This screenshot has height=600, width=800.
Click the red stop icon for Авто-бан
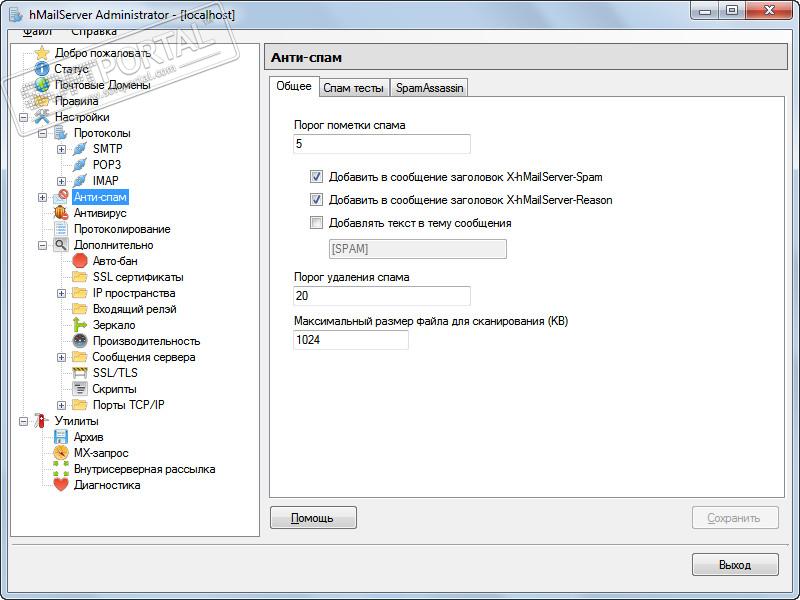tap(80, 261)
